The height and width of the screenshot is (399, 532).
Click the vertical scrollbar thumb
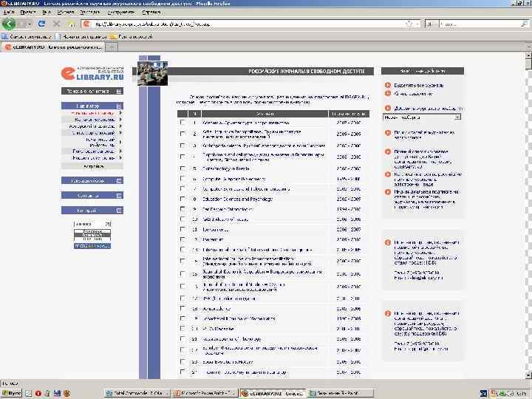coord(528,64)
